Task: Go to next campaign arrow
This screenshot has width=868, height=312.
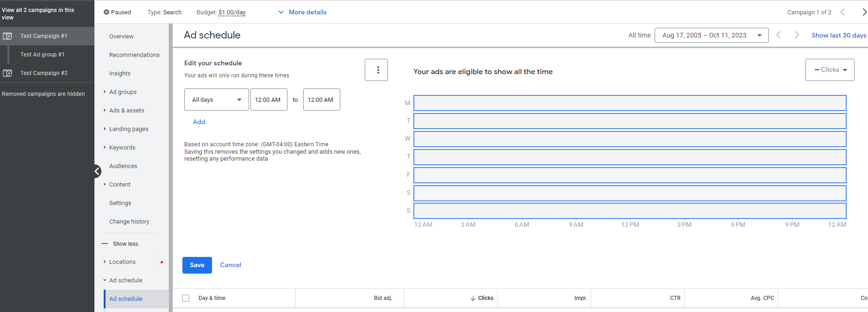Action: (864, 12)
